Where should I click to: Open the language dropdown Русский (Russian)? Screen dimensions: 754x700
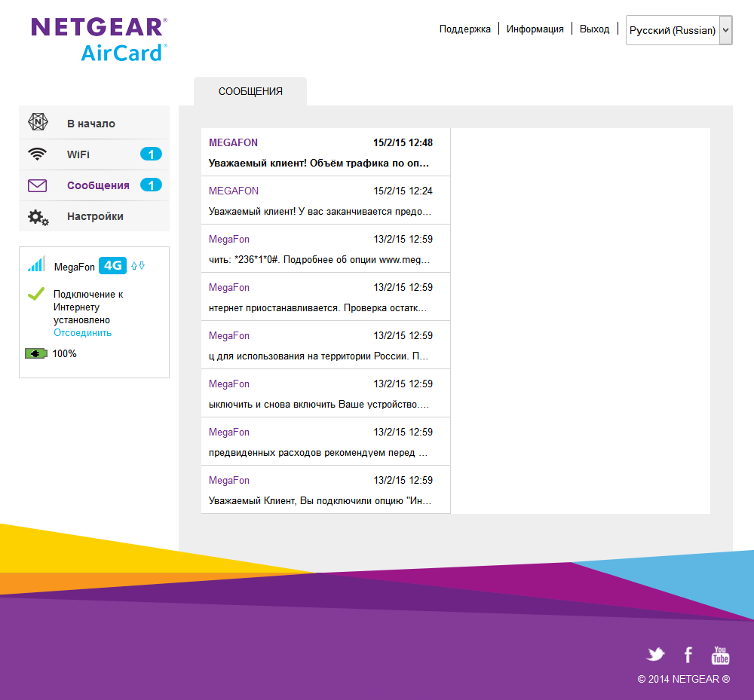point(679,30)
